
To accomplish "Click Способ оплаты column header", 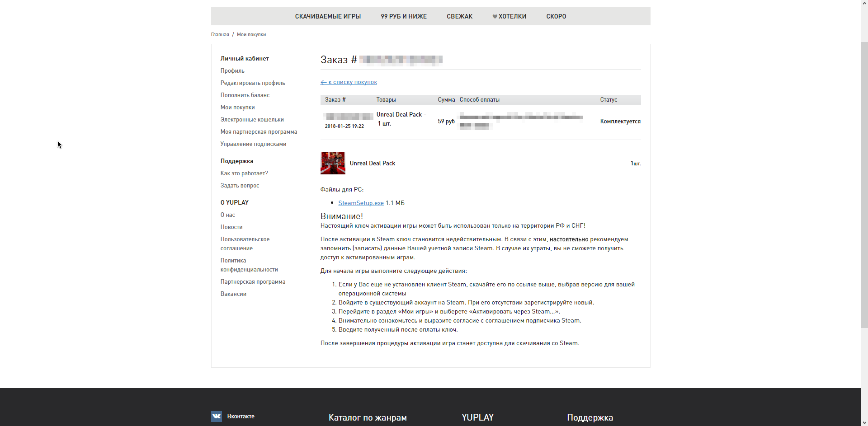I will coord(480,99).
